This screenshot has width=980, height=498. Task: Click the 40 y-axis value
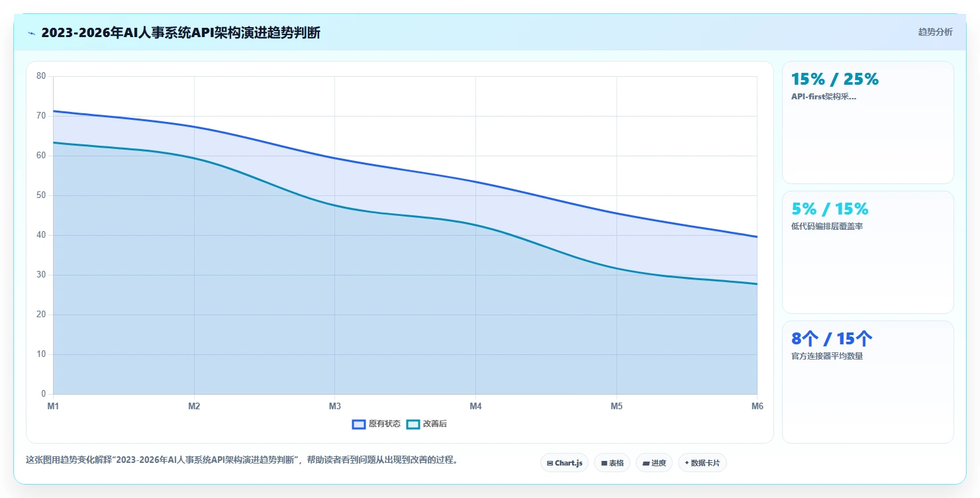41,235
